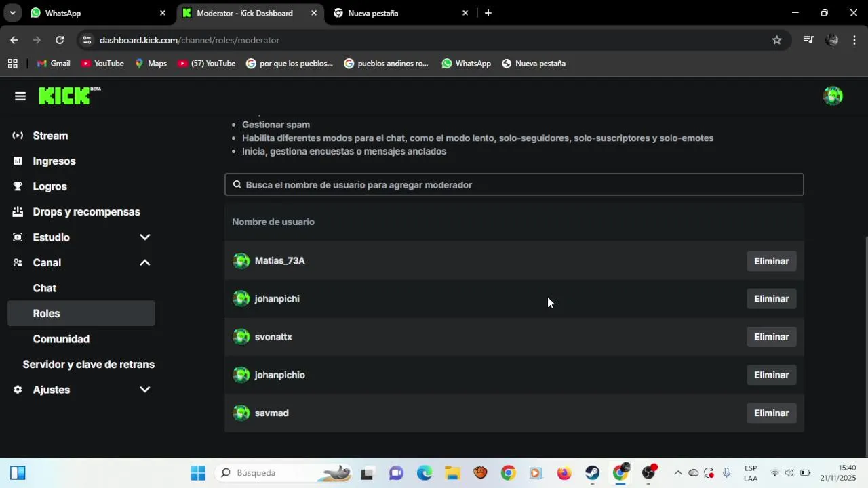The image size is (868, 488).
Task: Open Logros page
Action: pos(50,186)
